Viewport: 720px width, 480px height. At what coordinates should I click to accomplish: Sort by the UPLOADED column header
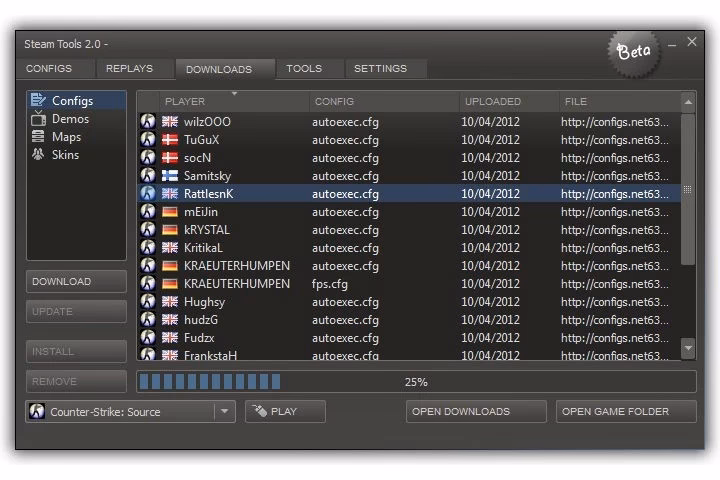coord(509,102)
